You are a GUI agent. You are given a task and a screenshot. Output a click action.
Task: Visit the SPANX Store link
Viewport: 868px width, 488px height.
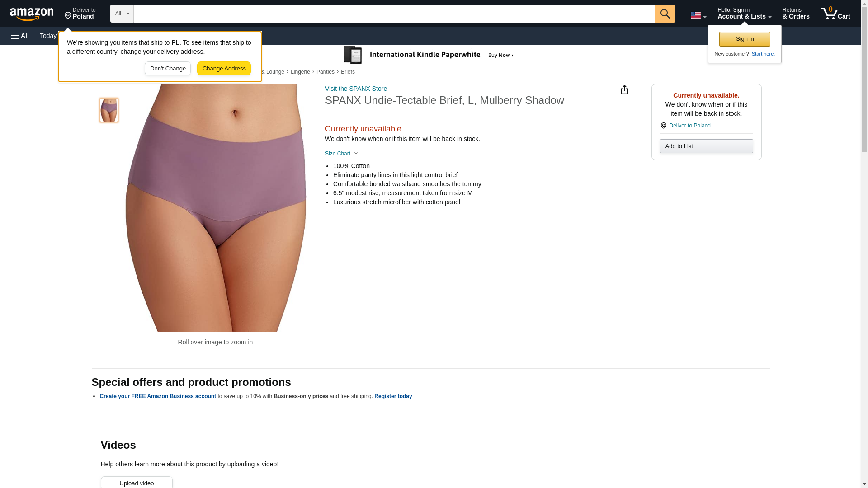pos(356,89)
